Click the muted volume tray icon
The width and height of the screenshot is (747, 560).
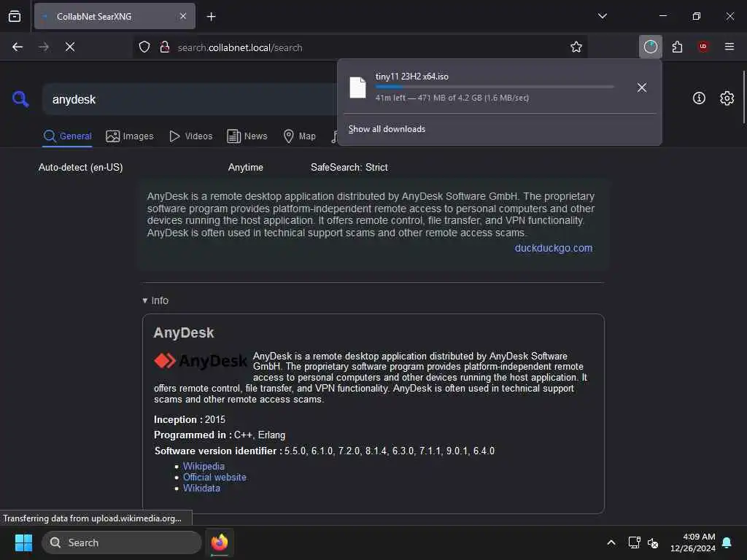(653, 542)
